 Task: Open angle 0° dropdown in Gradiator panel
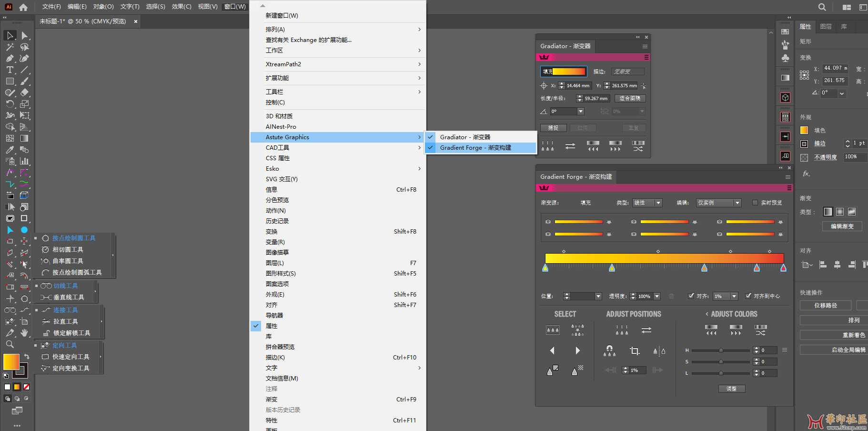click(581, 111)
